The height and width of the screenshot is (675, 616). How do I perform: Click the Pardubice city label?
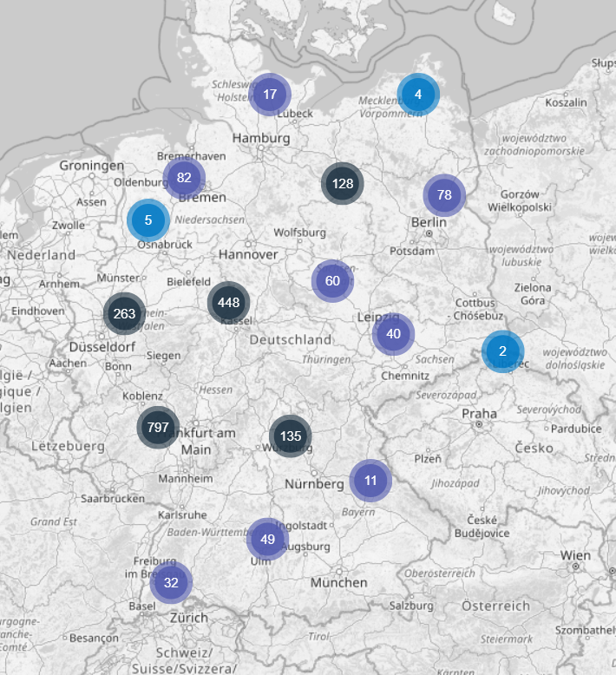576,429
